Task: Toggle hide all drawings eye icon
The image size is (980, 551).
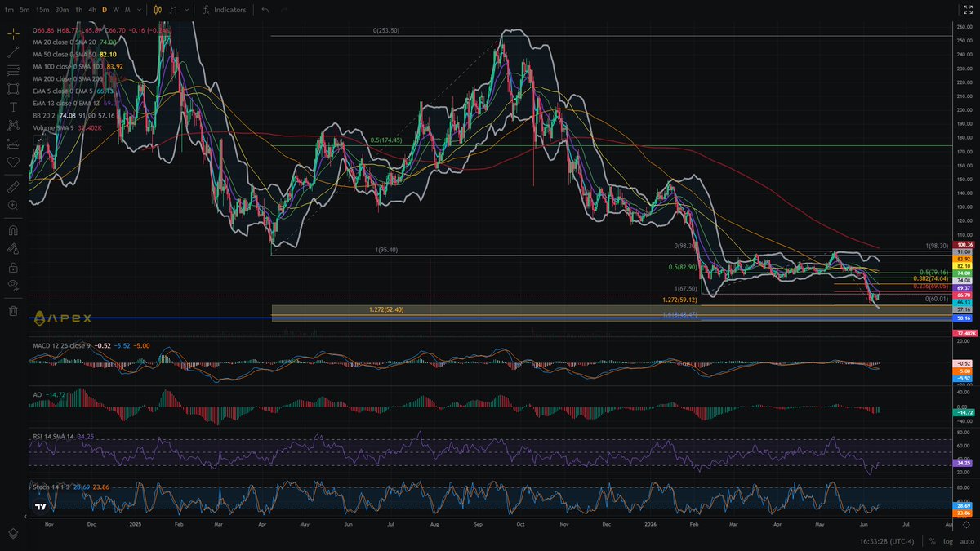Action: pos(13,285)
